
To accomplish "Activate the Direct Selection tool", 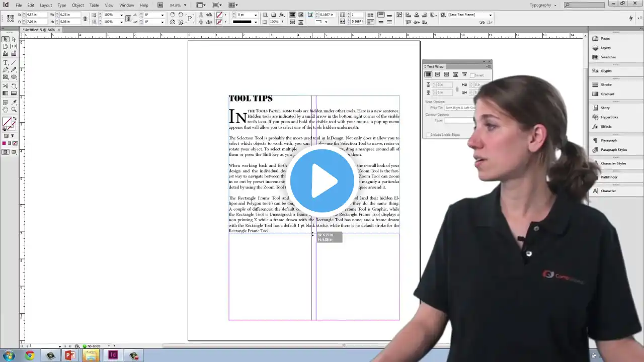I will 14,39.
